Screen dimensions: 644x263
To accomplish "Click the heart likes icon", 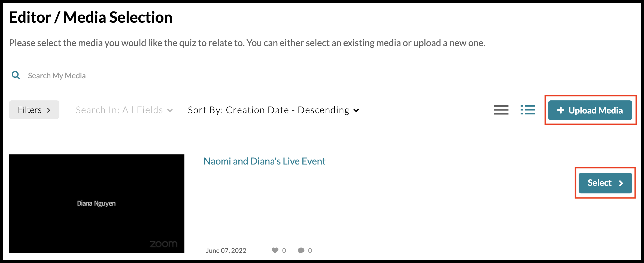I will [275, 250].
